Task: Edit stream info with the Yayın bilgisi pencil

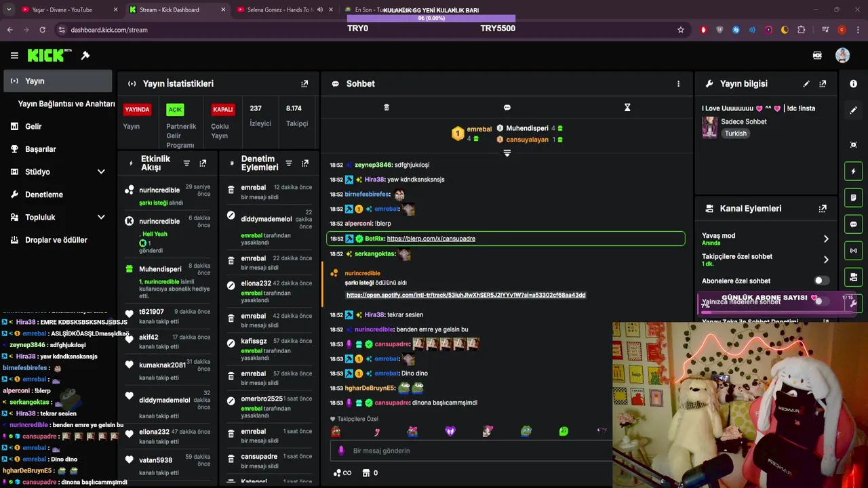Action: (x=806, y=84)
